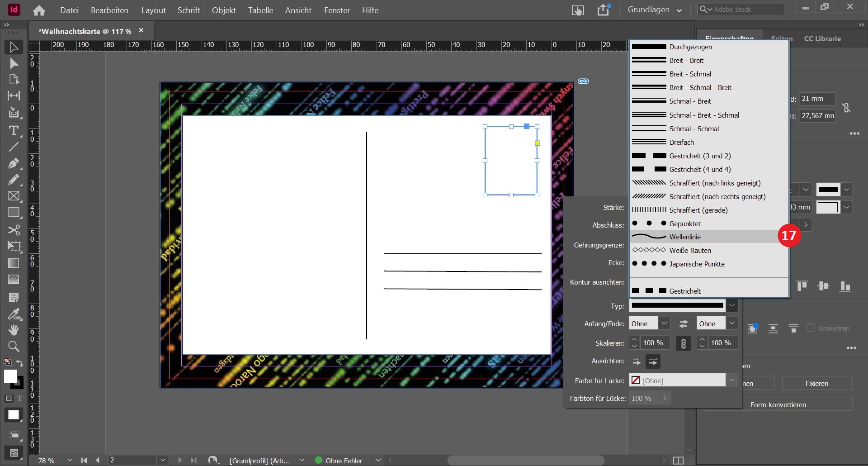Viewport: 868px width, 466px height.
Task: Toggle the Umkehren checkbox
Action: pos(810,328)
